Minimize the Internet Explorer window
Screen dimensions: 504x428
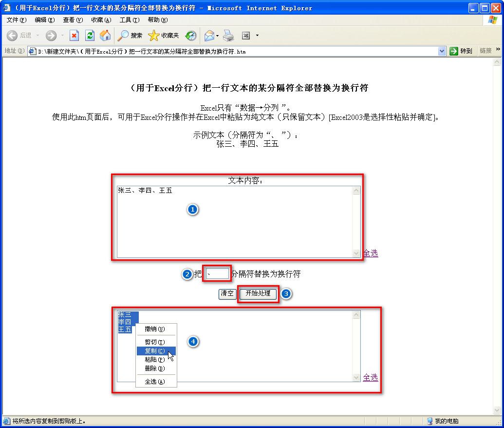click(x=473, y=8)
